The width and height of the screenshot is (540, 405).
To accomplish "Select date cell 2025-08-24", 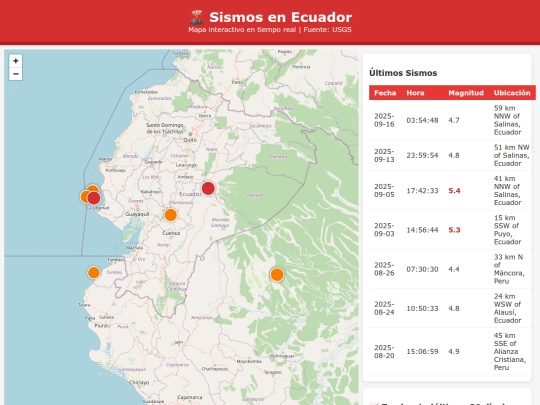I will click(384, 308).
